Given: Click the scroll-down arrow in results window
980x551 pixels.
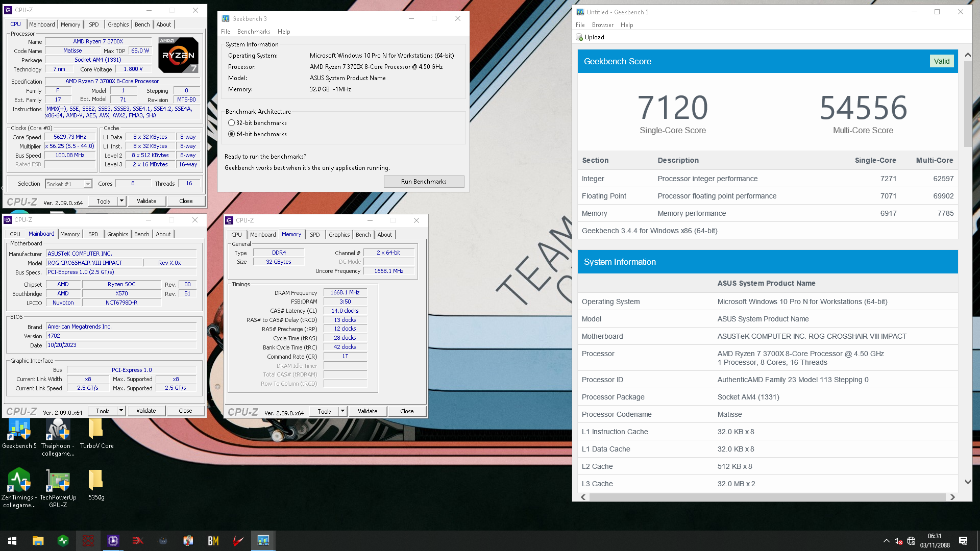Looking at the screenshot, I should [x=968, y=482].
